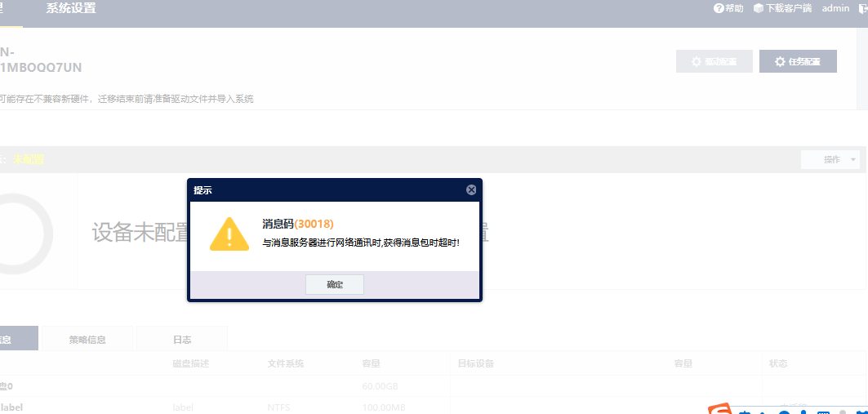Click the 驱动配置 button
This screenshot has height=414, width=868.
point(714,61)
